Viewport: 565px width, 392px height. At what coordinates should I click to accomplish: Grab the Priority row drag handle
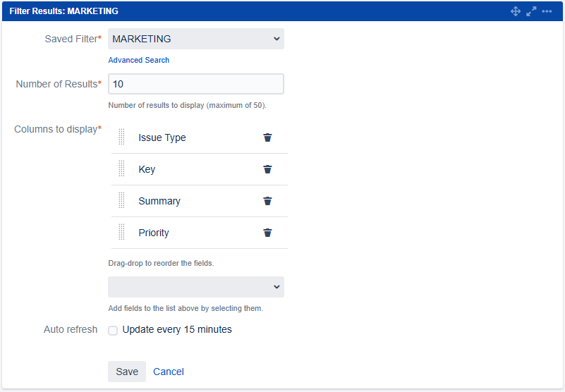pos(121,232)
